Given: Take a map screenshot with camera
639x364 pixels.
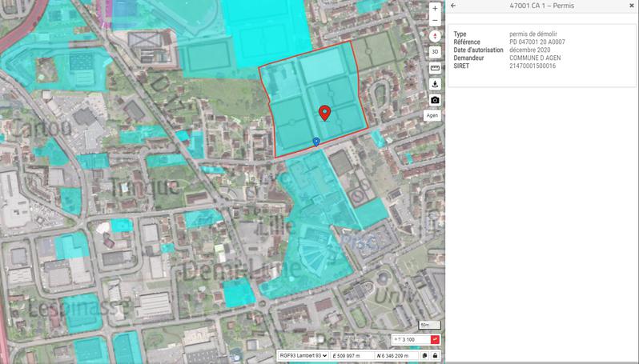Looking at the screenshot, I should (435, 100).
